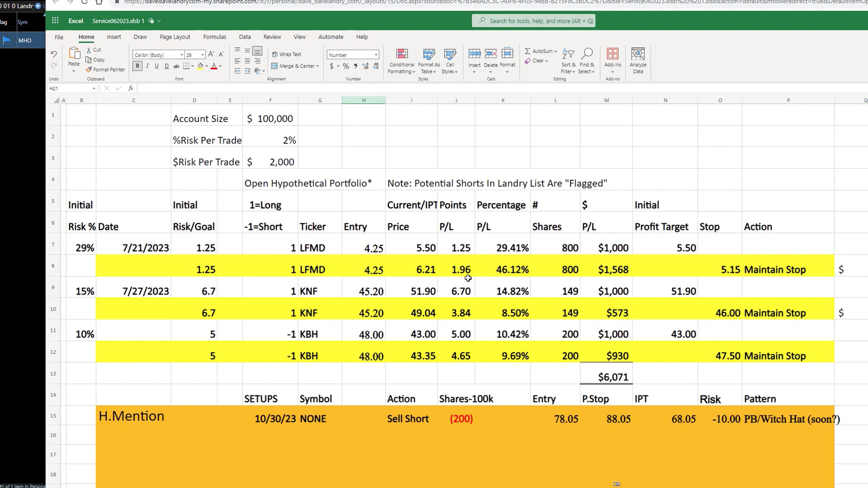Open the Excel app launcher grid
This screenshot has height=488, width=868.
click(x=55, y=21)
